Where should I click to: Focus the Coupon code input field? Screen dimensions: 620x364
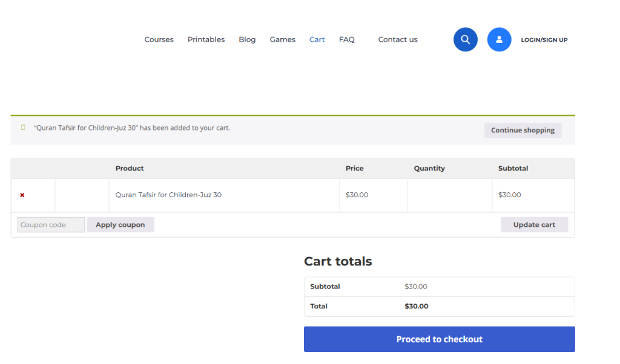[51, 225]
